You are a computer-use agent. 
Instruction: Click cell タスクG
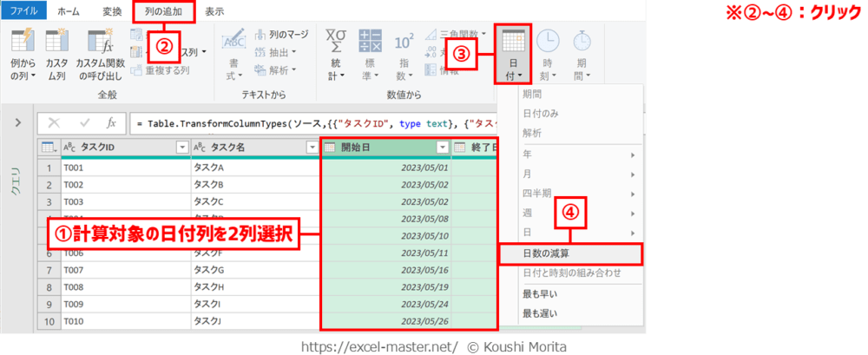coord(256,270)
